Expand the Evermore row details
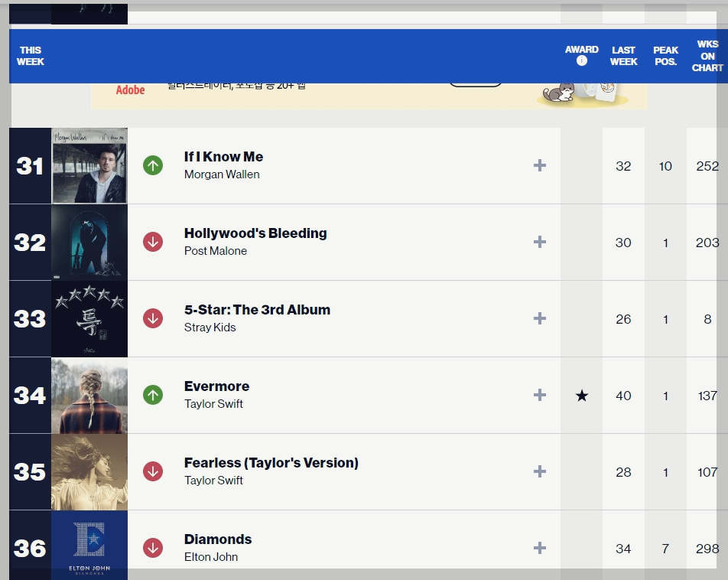This screenshot has width=728, height=580. [540, 395]
